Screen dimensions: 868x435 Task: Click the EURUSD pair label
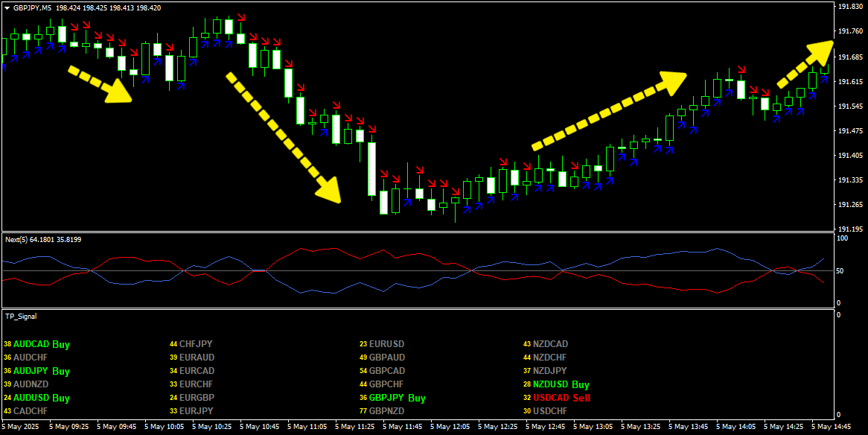click(386, 344)
